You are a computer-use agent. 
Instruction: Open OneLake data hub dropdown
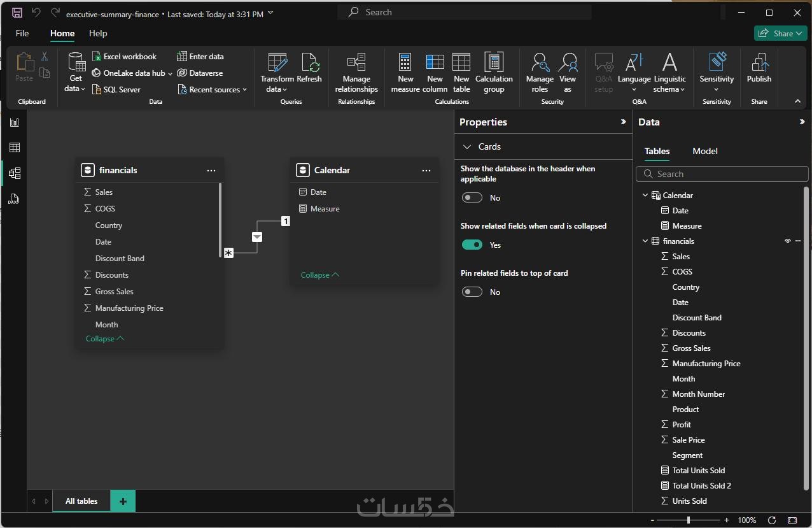tap(170, 73)
